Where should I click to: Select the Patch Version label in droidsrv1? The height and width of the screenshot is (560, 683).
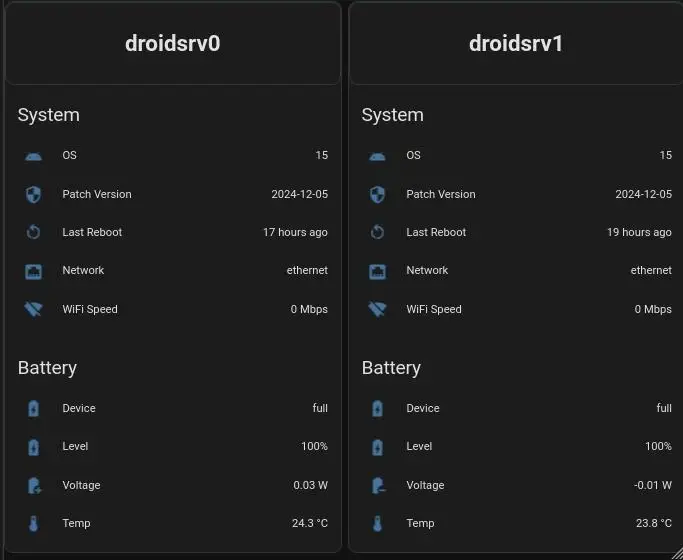pos(441,194)
